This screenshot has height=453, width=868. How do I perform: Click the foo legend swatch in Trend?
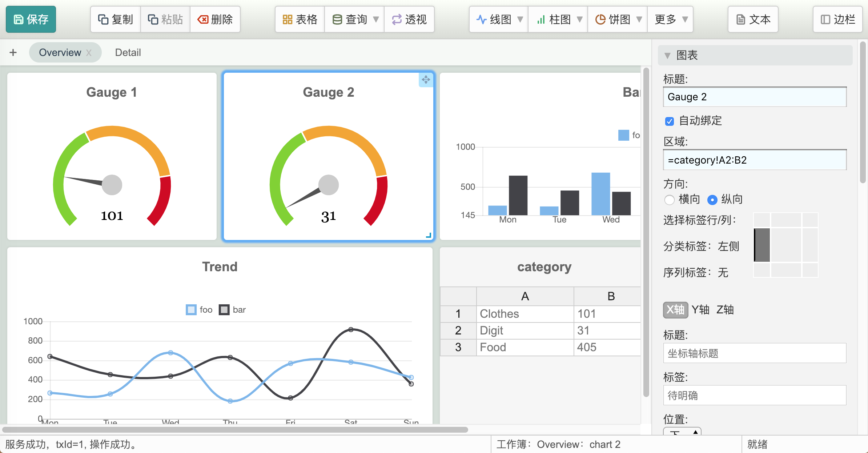click(x=191, y=310)
